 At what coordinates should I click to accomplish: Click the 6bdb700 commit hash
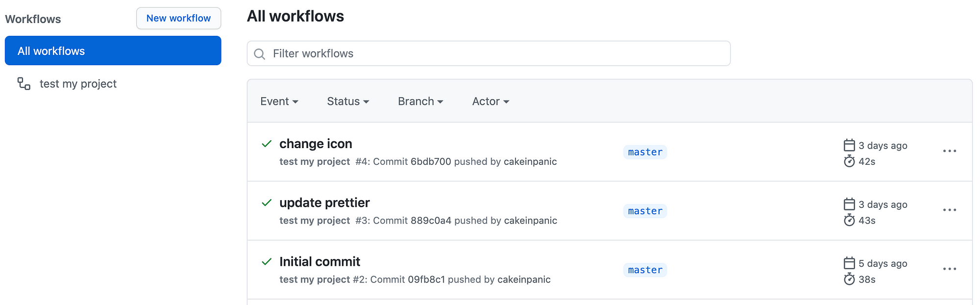click(431, 161)
